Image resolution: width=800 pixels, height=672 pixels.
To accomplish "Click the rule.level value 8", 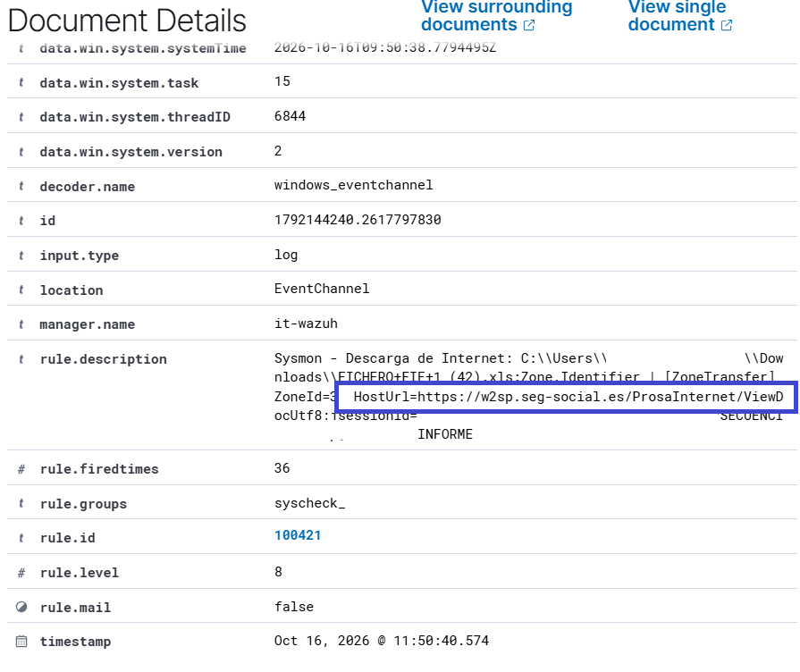I will (278, 572).
